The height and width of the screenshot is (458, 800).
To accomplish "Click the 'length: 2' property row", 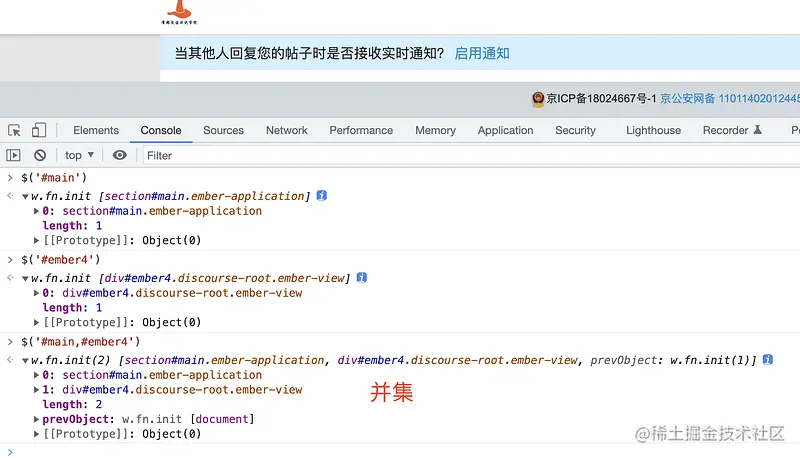I will (72, 404).
